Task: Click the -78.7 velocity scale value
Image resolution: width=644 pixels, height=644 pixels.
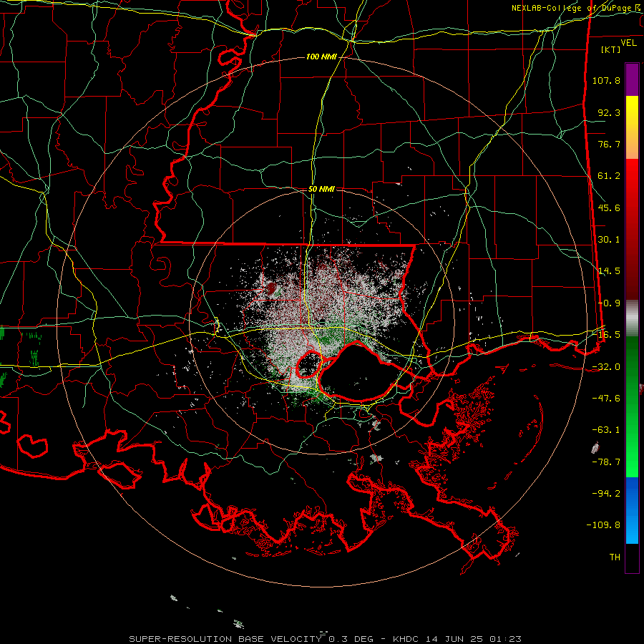Action: pos(606,462)
